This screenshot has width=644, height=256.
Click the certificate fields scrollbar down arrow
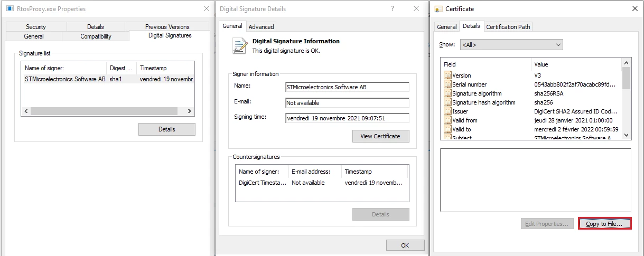(x=627, y=135)
